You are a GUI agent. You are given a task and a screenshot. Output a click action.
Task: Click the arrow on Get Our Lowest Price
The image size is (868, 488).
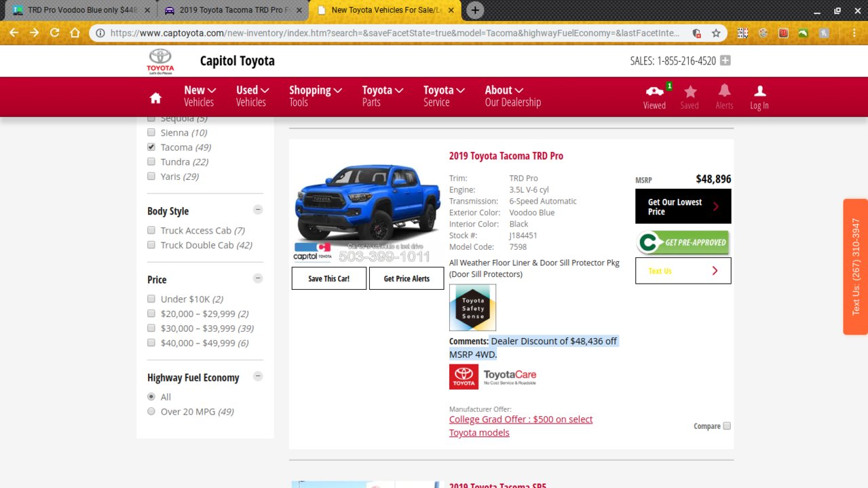pyautogui.click(x=715, y=206)
